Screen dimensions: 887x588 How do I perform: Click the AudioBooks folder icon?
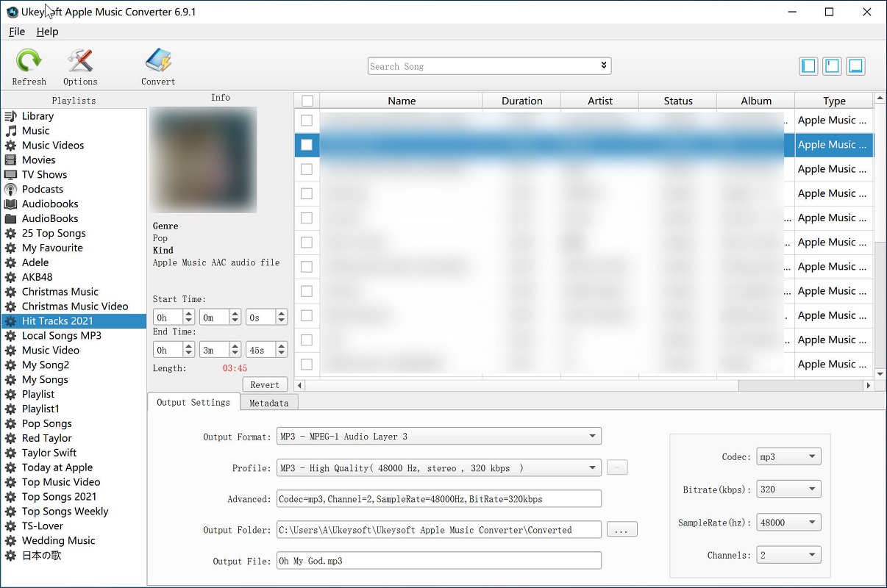(x=10, y=219)
